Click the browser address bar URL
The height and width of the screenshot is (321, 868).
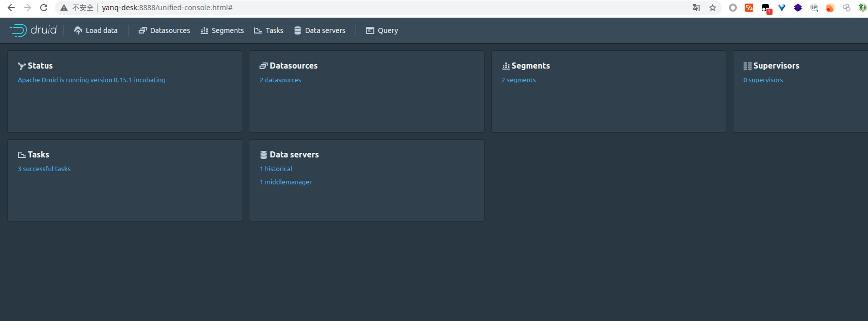(x=167, y=8)
